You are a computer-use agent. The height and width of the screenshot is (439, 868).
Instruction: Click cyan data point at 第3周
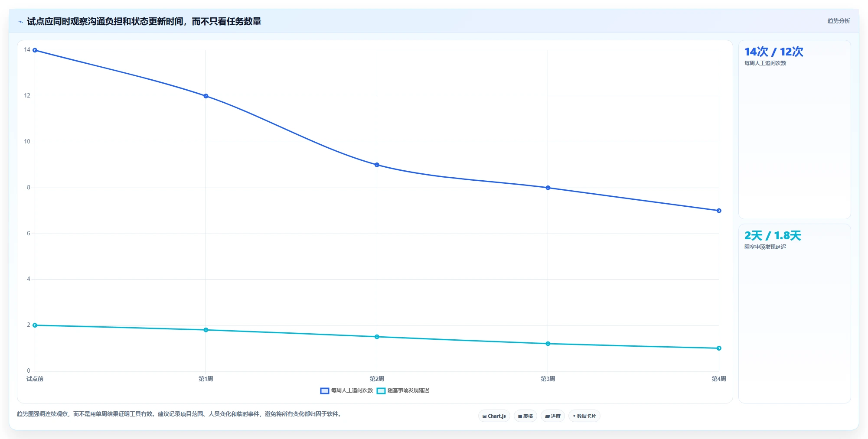(x=548, y=344)
